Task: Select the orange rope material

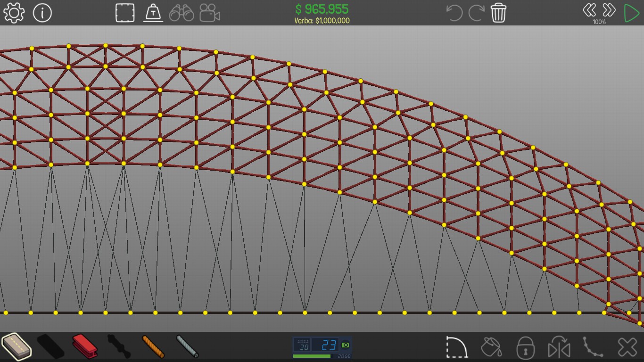Action: point(153,346)
